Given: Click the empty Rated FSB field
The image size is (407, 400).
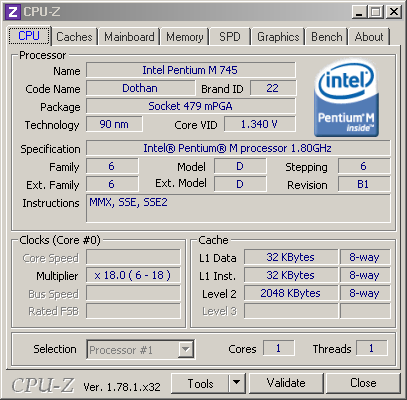Looking at the screenshot, I should (x=133, y=311).
